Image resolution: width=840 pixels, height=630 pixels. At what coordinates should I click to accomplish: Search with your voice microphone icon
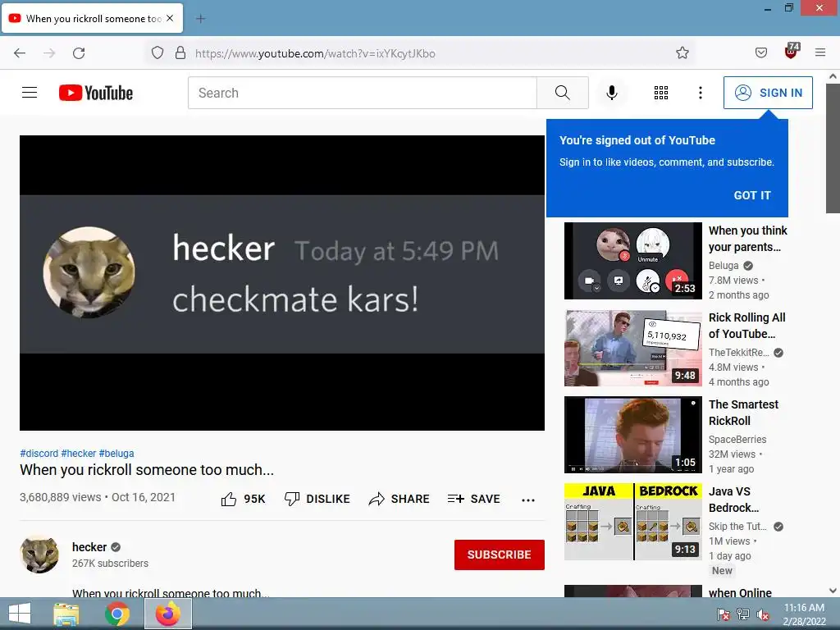coord(612,93)
